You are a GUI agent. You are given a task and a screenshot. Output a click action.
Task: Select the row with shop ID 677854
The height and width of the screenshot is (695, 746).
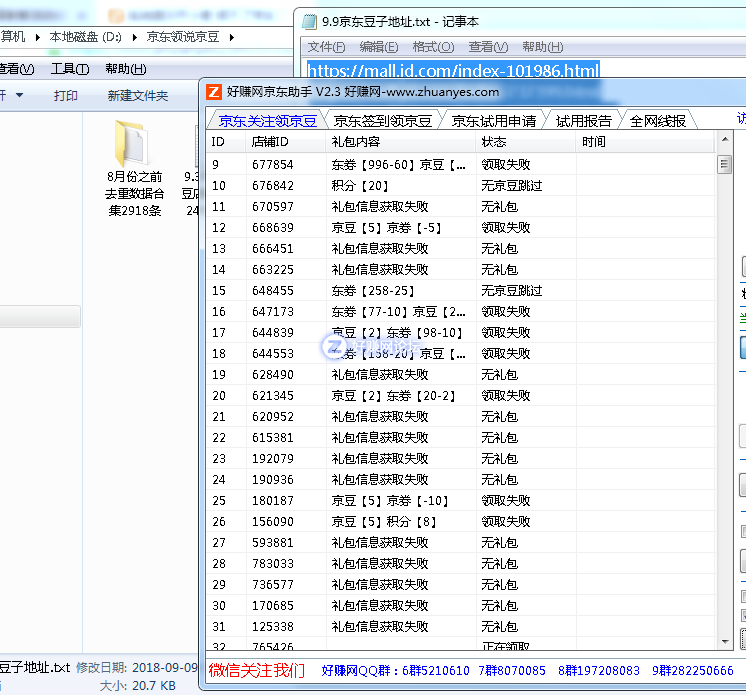[461, 165]
